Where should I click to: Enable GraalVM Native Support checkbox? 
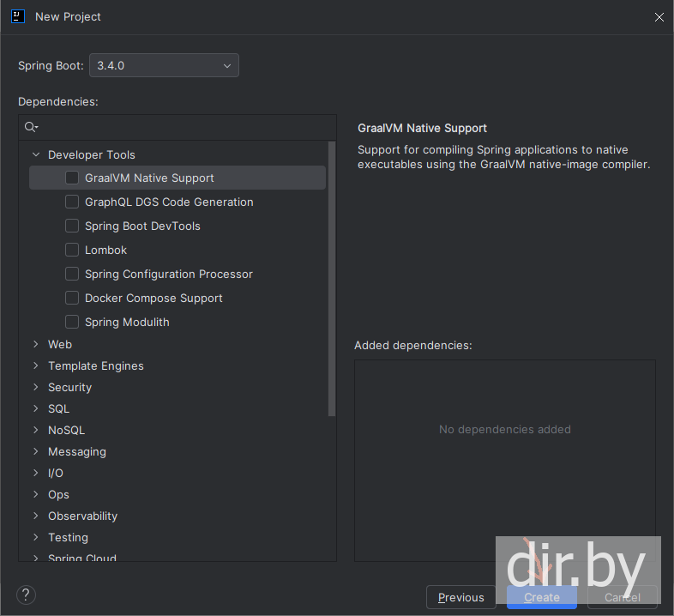[72, 178]
